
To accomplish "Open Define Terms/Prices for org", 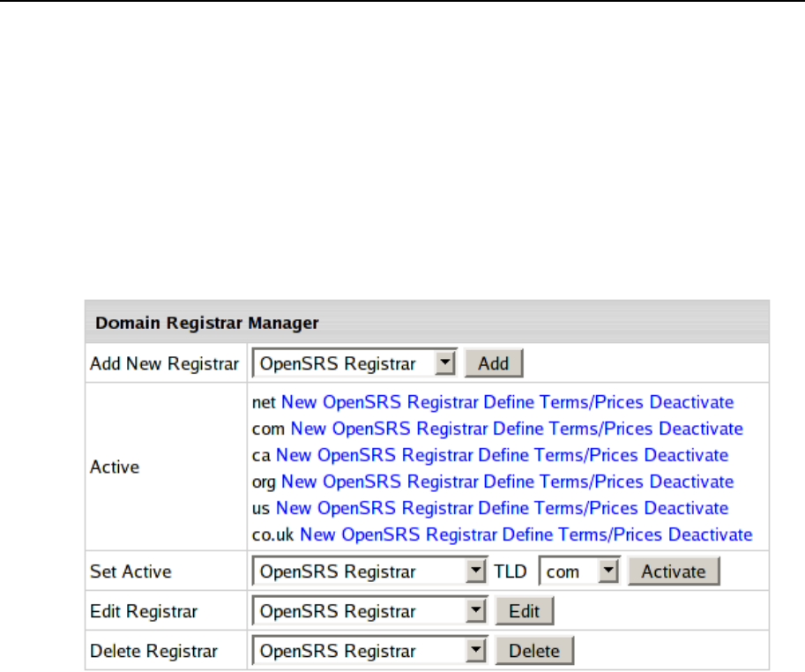I will point(563,482).
